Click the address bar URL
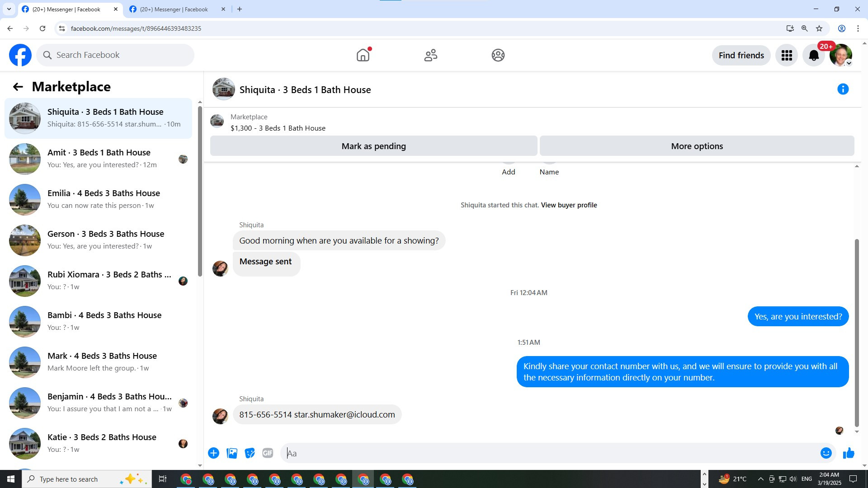This screenshot has height=488, width=868. (136, 28)
